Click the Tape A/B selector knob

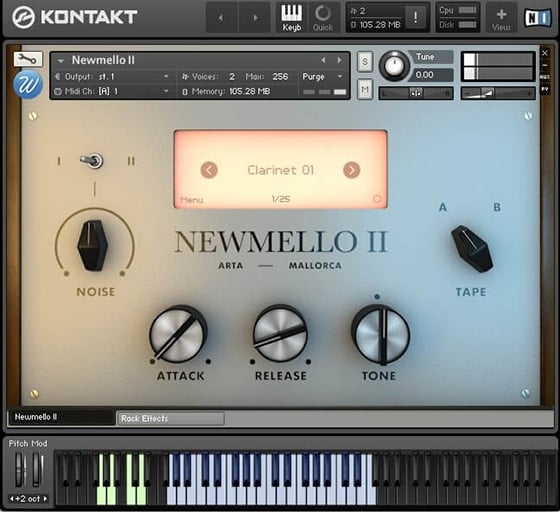pyautogui.click(x=472, y=249)
